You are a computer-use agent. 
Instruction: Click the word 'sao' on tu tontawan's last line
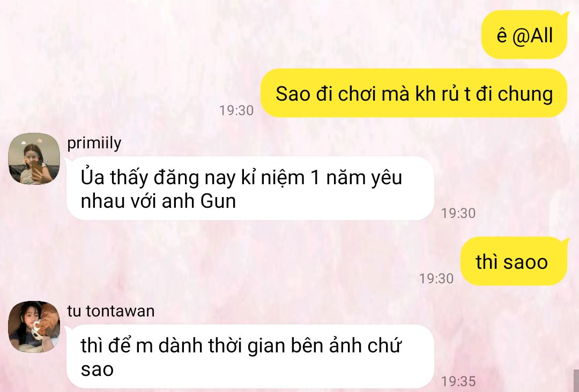(x=97, y=370)
